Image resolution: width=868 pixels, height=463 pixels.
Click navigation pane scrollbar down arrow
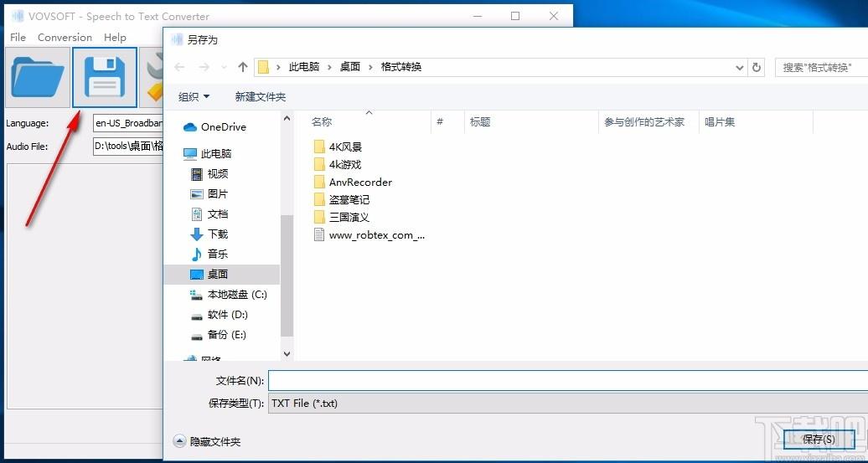(287, 353)
